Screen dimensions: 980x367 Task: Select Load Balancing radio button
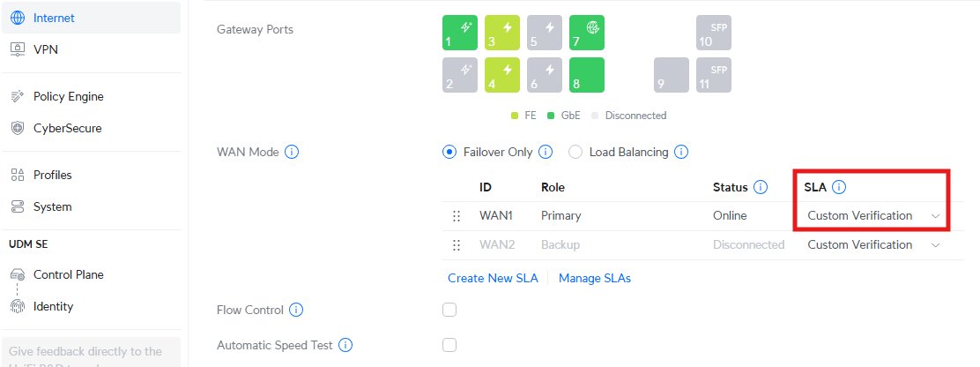(x=576, y=152)
